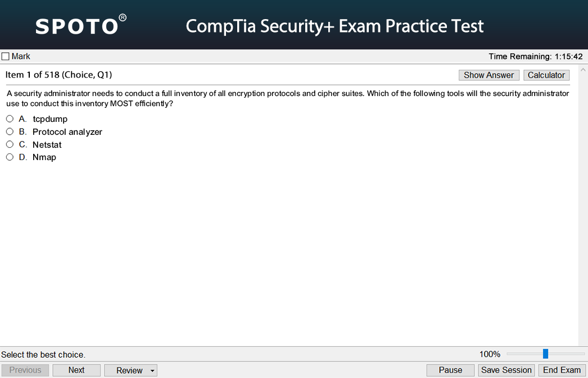Viewport: 588px width, 378px height.
Task: Click the Time Remaining display
Action: pos(536,57)
